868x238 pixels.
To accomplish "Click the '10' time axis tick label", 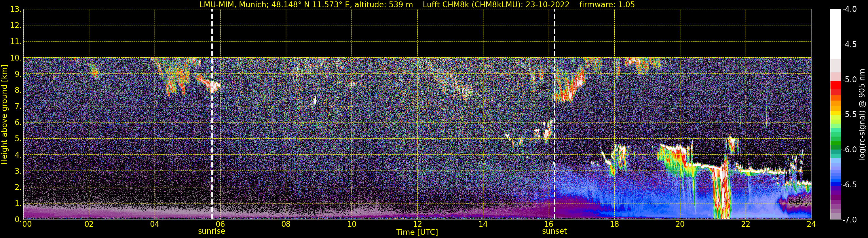I will click(352, 224).
